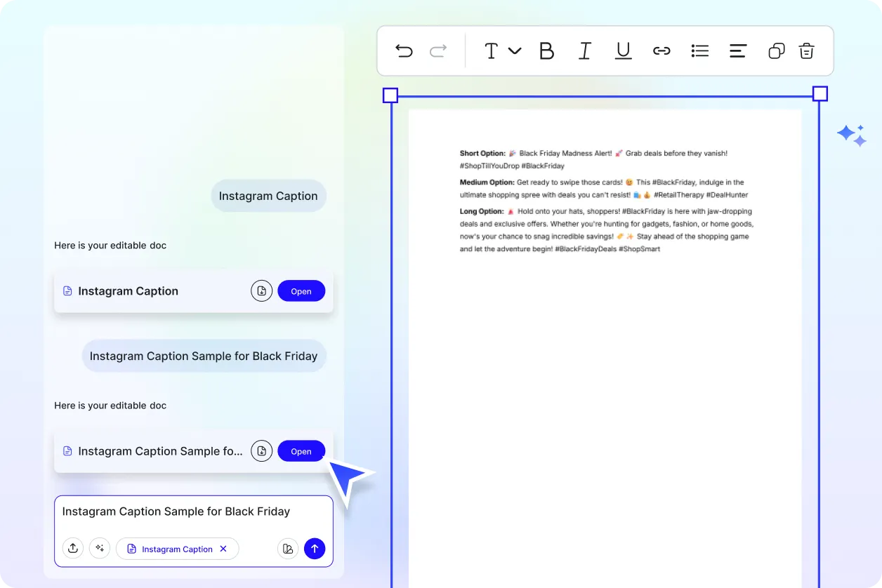Click the AI sparkle enhance icon

100,549
